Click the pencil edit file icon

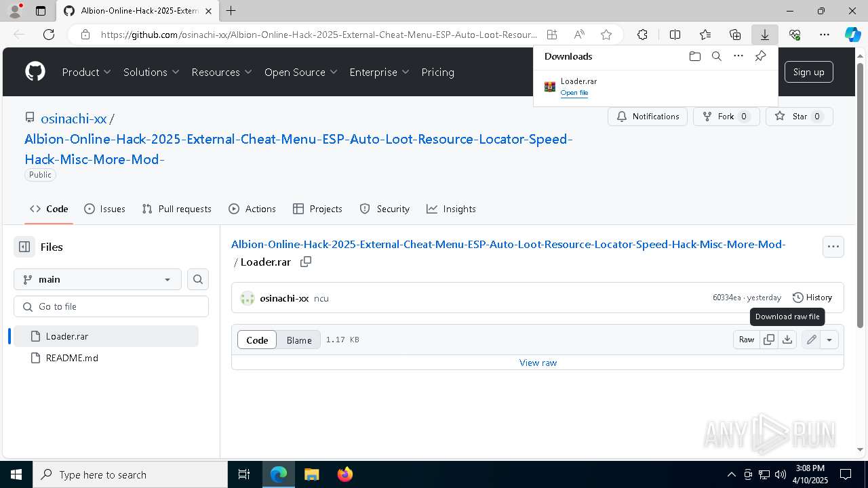[x=811, y=340]
